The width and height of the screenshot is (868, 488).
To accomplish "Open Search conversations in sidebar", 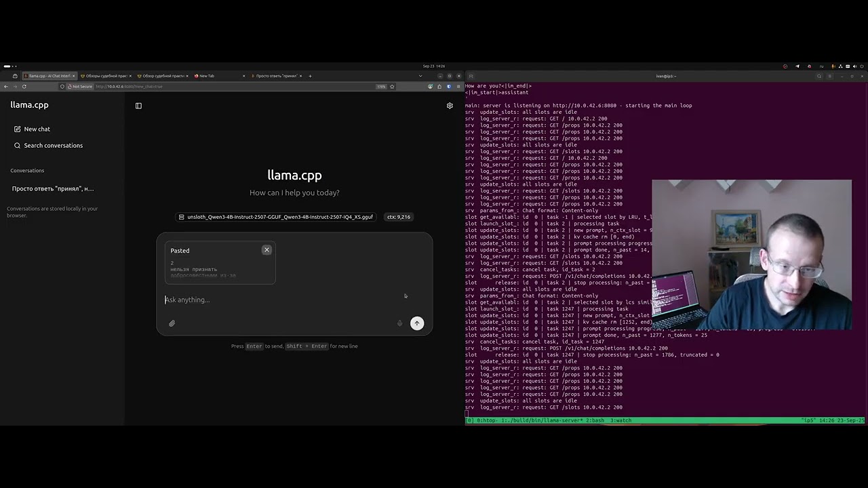I will [x=48, y=145].
